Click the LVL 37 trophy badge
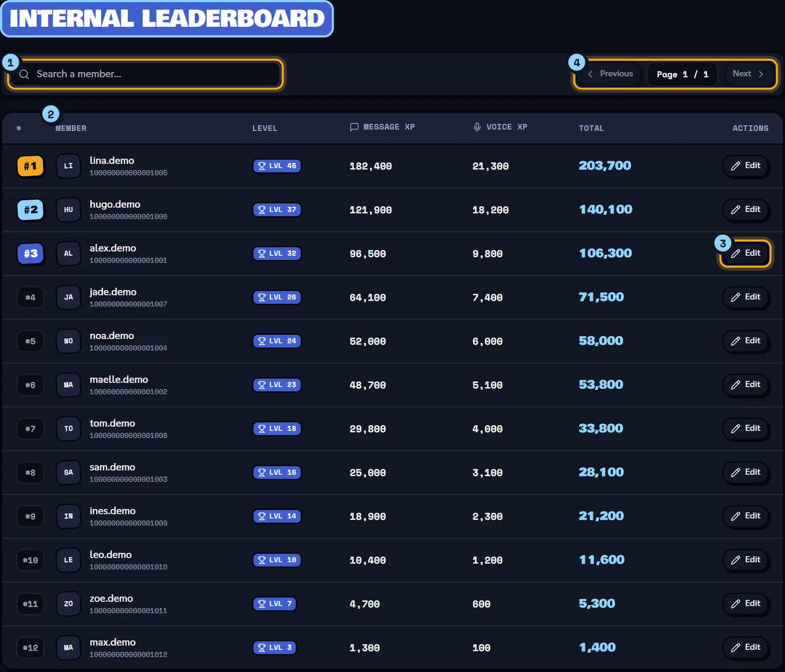 277,210
